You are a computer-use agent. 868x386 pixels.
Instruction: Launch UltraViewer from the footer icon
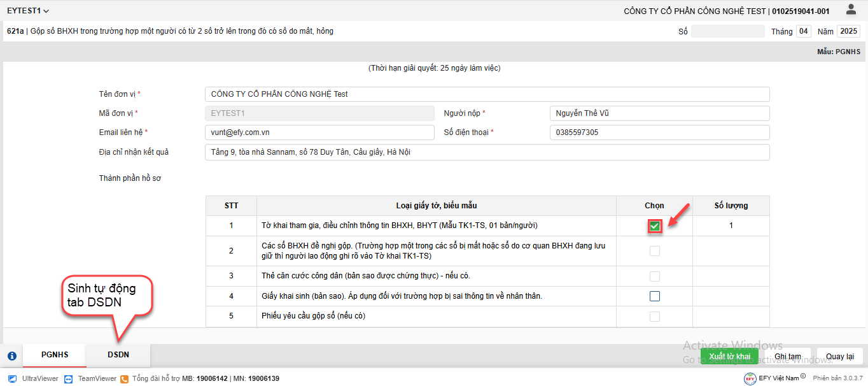(12, 378)
